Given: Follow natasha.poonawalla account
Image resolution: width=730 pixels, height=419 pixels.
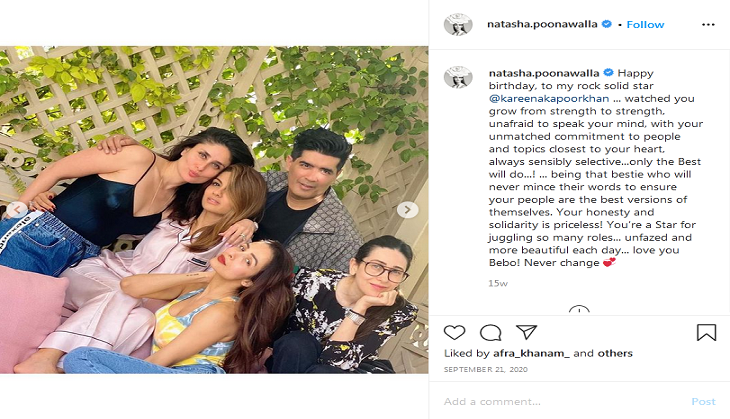Looking at the screenshot, I should [x=645, y=25].
